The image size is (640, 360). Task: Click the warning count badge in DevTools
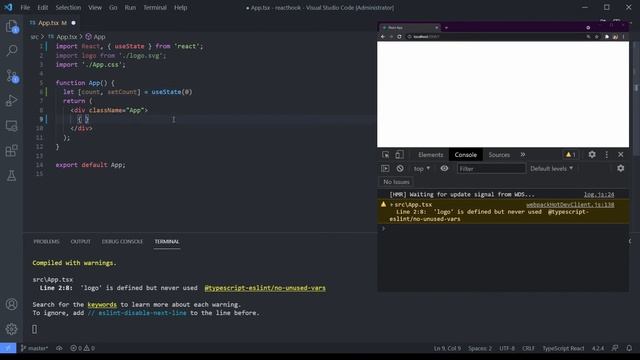(570, 155)
